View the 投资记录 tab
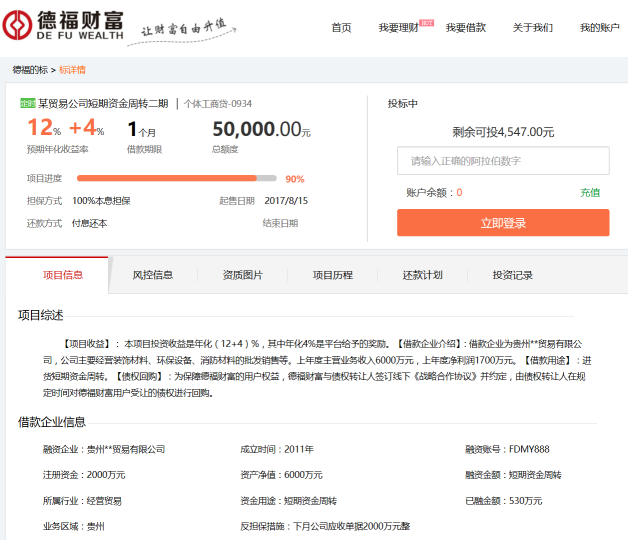Screen dimensions: 628x540 (x=512, y=275)
